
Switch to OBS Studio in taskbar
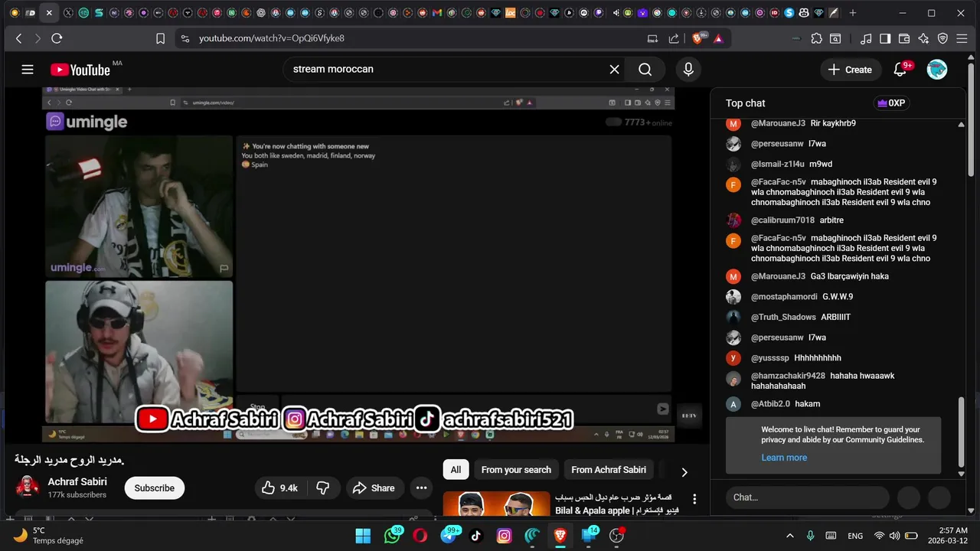coord(616,536)
